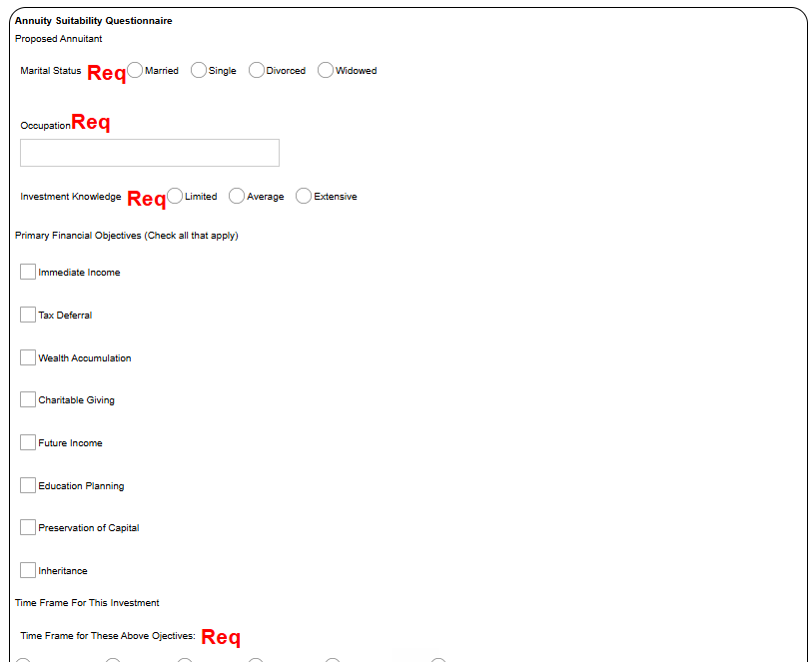Click the Time Frame for These Above Ojectives label
The image size is (812, 662).
tap(108, 636)
